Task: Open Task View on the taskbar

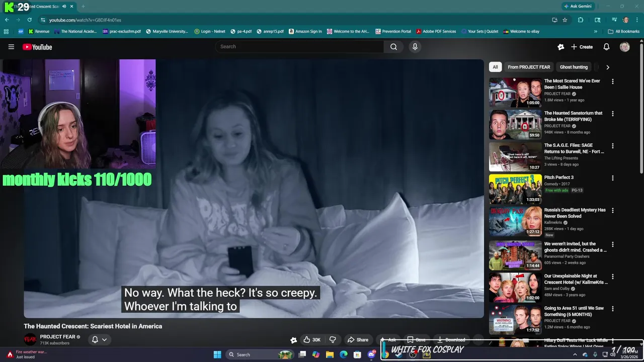Action: [302, 354]
